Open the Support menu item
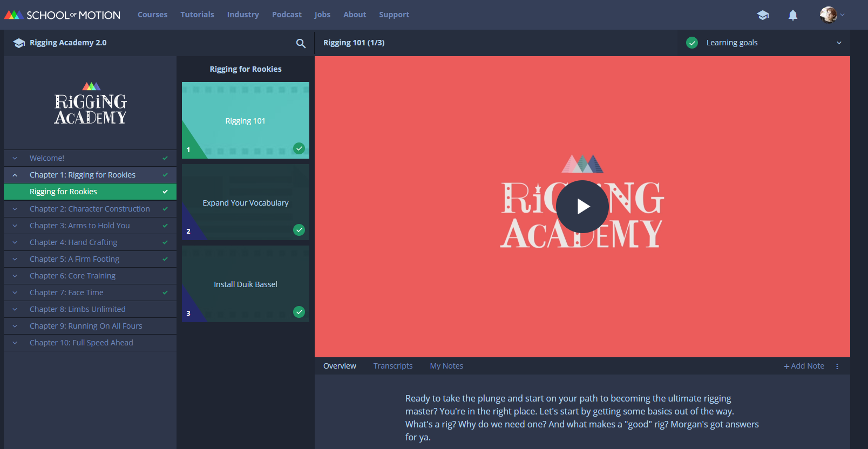 394,15
